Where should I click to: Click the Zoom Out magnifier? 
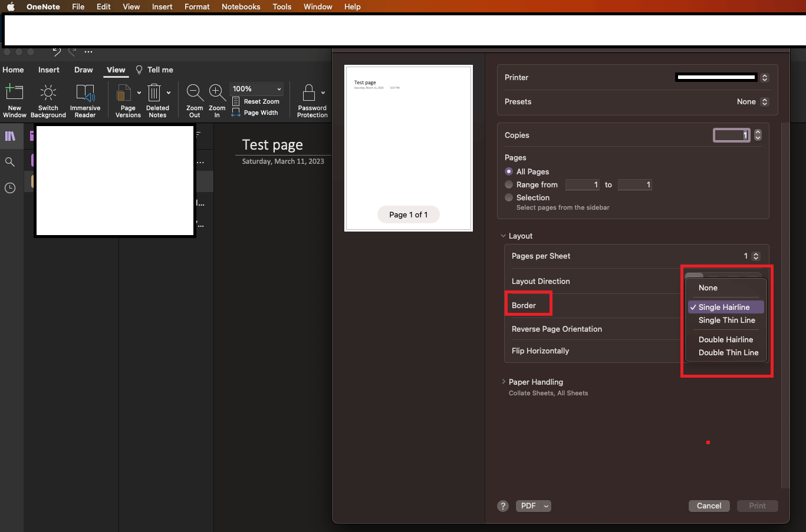(195, 92)
